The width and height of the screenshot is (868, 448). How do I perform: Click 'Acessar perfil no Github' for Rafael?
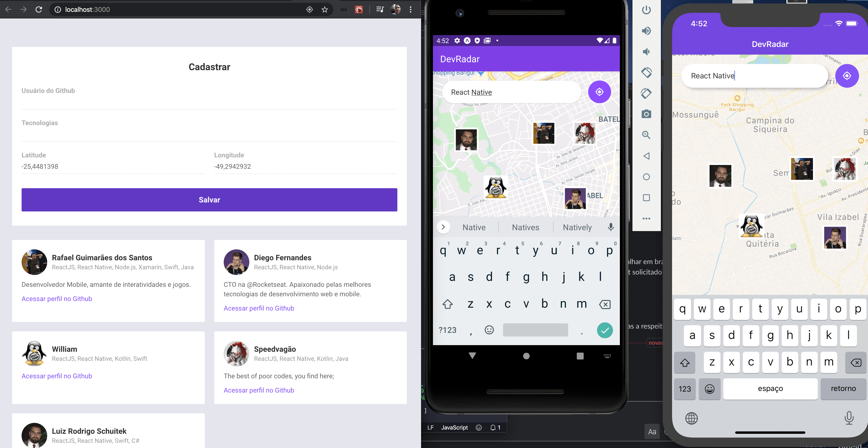tap(57, 298)
